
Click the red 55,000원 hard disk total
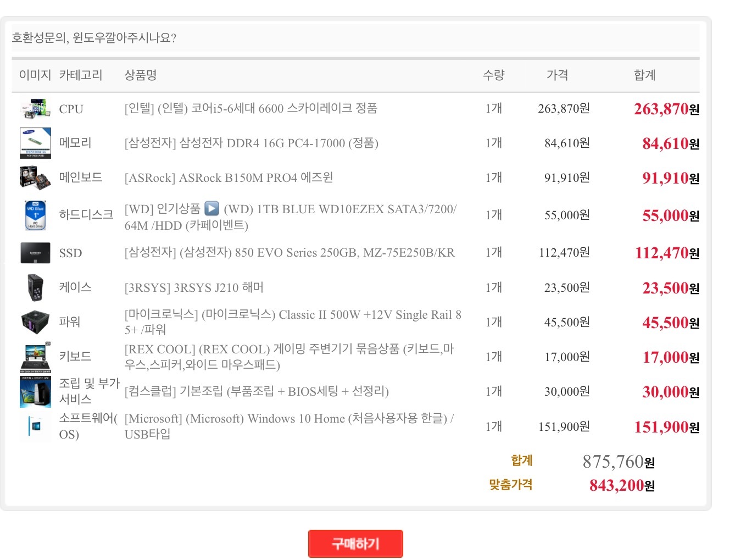click(x=671, y=215)
